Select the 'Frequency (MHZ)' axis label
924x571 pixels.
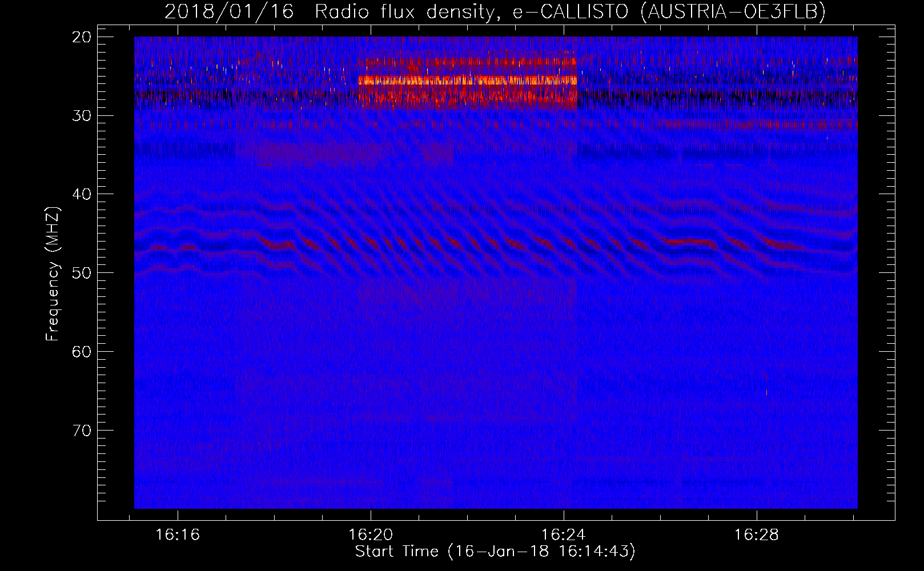[53, 274]
